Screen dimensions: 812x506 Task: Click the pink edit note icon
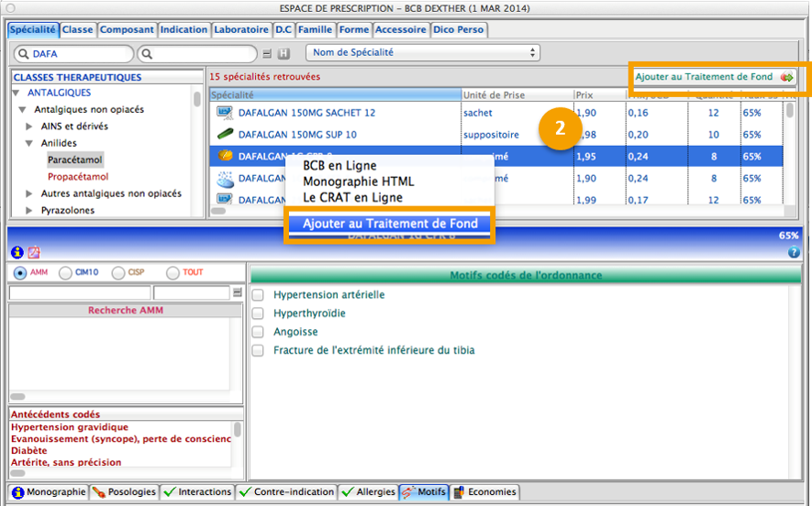[34, 252]
